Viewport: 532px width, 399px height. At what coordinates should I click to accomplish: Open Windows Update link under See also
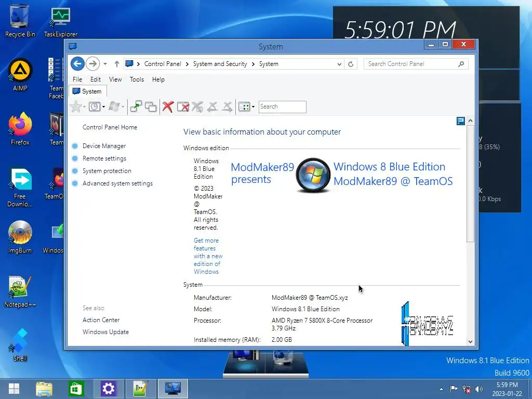point(105,332)
